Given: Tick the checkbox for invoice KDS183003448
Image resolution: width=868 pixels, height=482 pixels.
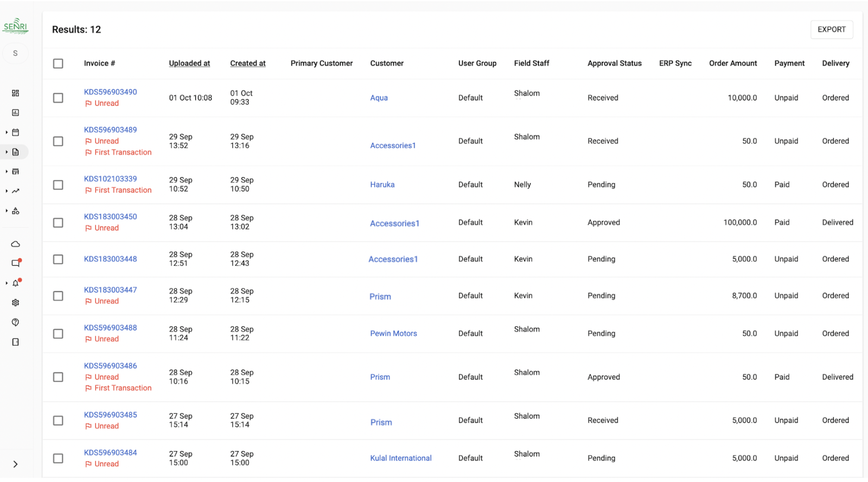Looking at the screenshot, I should [58, 259].
